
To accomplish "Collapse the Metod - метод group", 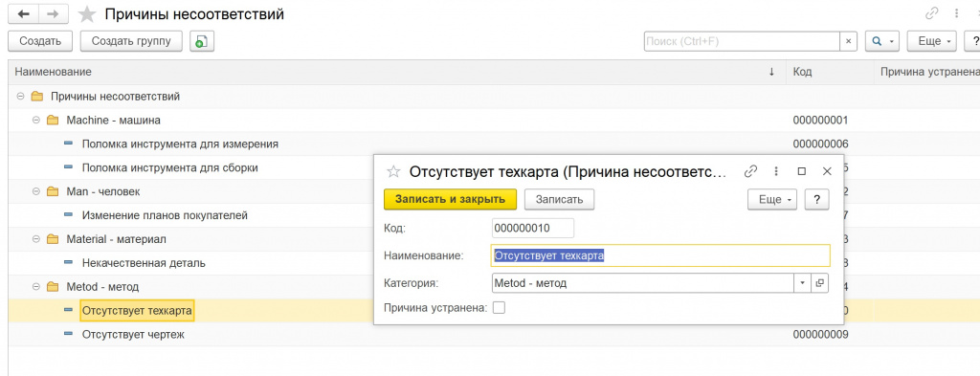I will [x=36, y=287].
